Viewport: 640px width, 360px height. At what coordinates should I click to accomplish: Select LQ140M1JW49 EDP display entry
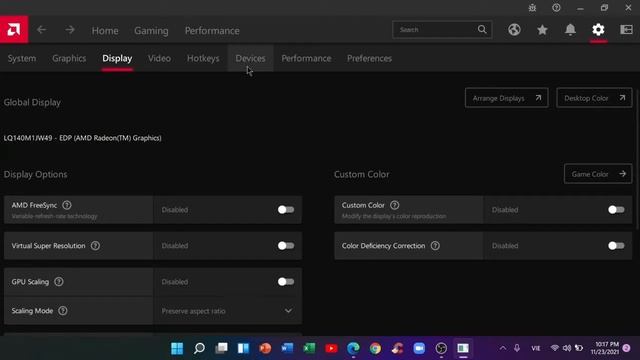pyautogui.click(x=82, y=138)
